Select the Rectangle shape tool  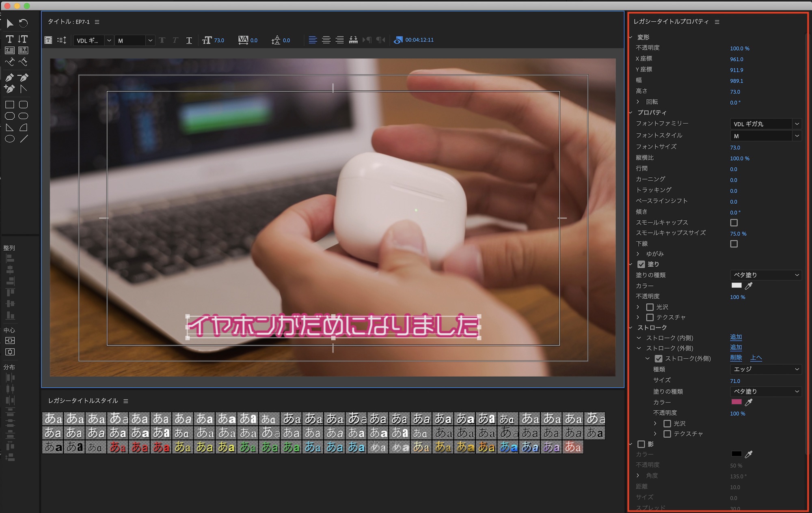[10, 105]
